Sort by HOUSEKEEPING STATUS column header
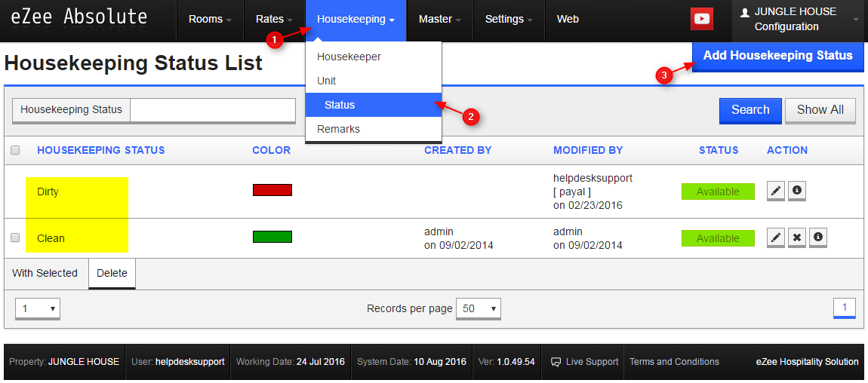Screen dimensions: 868x383 (100, 150)
